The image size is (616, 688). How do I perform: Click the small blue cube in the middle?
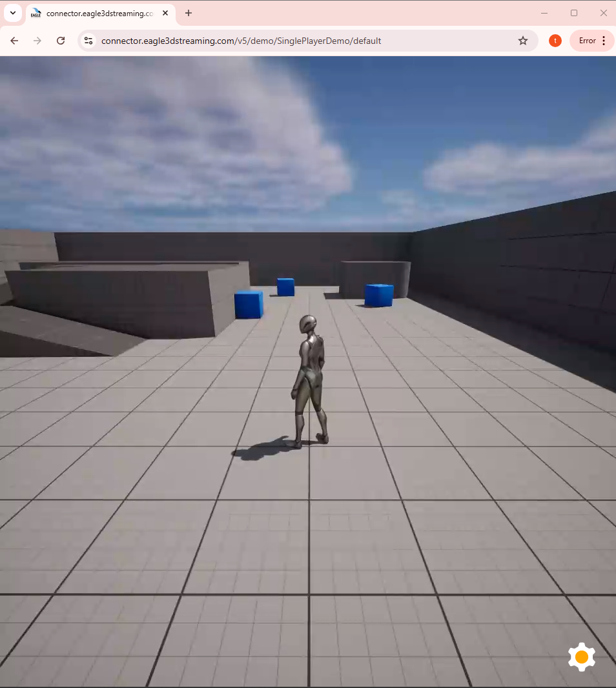[285, 287]
